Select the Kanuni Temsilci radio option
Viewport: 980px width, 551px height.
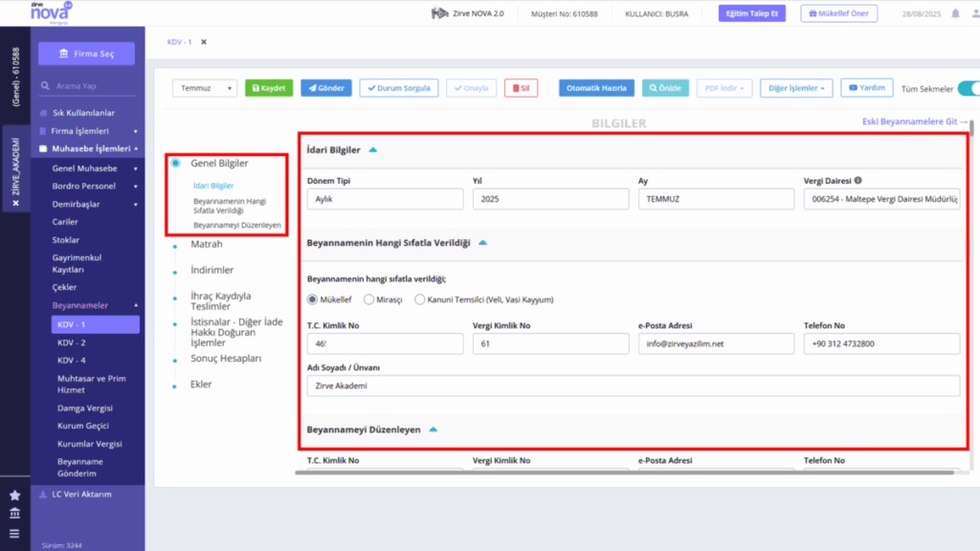(420, 299)
